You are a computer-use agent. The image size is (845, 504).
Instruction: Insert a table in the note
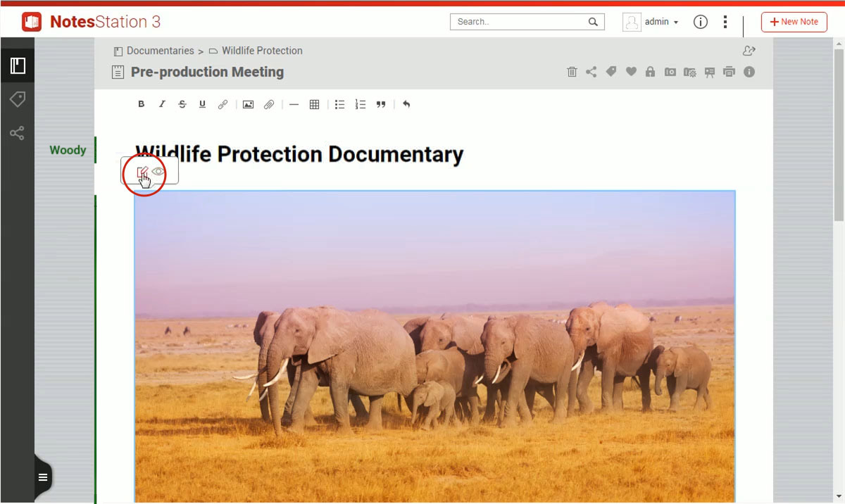click(314, 104)
